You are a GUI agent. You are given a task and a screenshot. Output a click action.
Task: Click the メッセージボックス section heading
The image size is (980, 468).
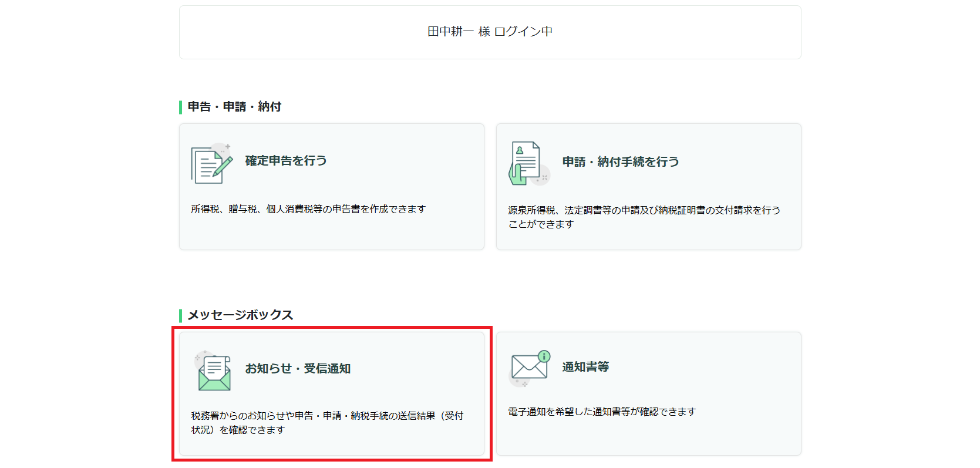(240, 315)
